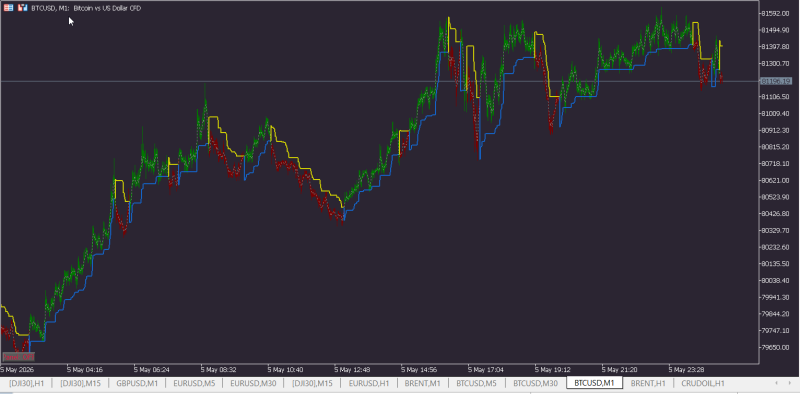Click the 80523.90 price scale label
The image size is (800, 394).
776,197
